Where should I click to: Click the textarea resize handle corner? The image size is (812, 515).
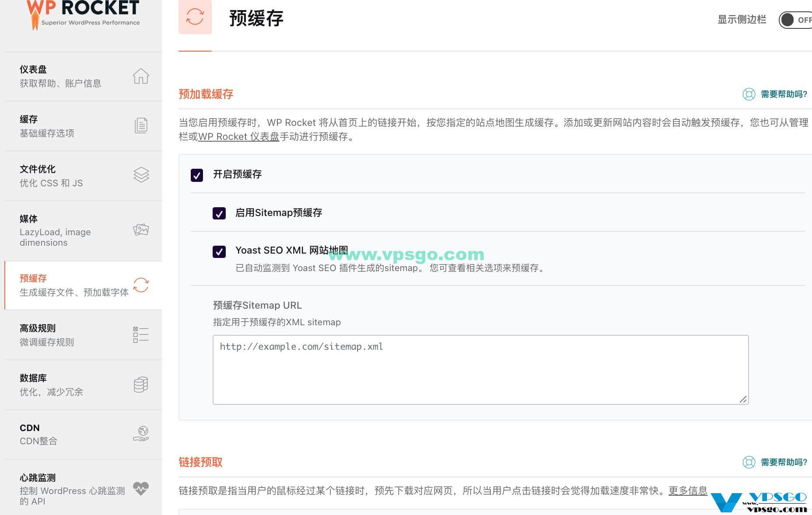click(743, 399)
